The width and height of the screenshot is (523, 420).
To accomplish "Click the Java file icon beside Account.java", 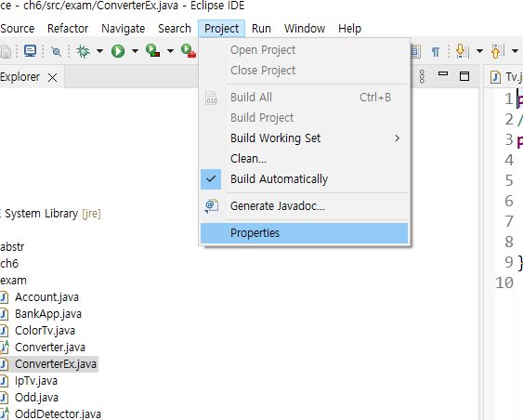I will pyautogui.click(x=4, y=297).
